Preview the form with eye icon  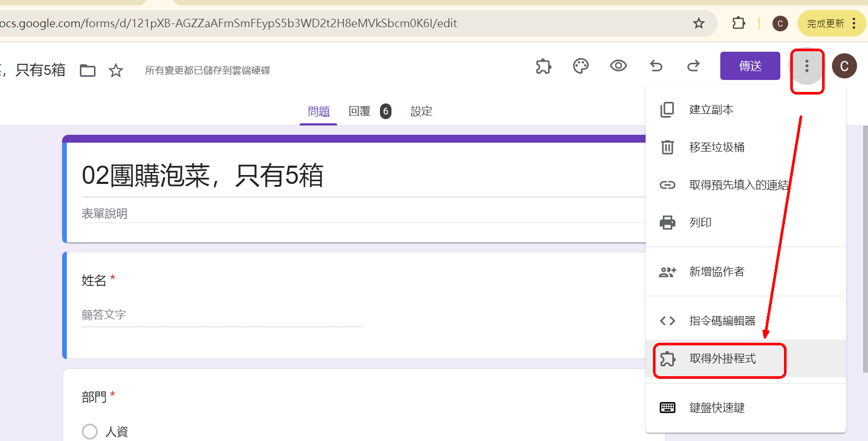[618, 66]
